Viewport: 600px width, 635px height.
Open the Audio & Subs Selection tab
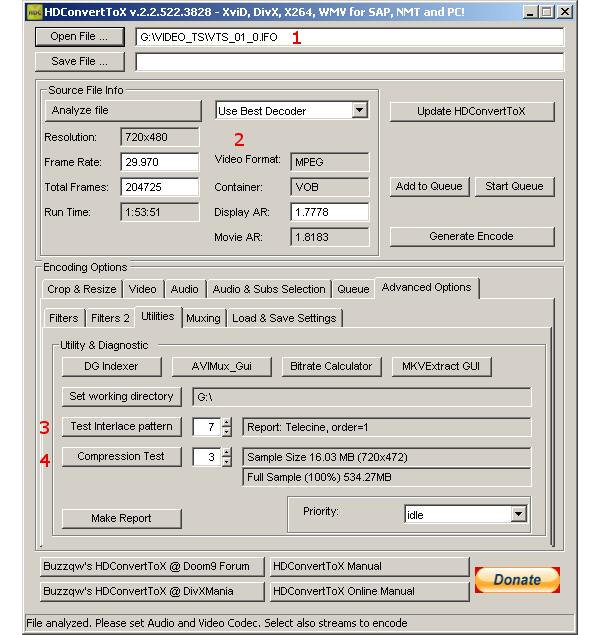coord(269,289)
